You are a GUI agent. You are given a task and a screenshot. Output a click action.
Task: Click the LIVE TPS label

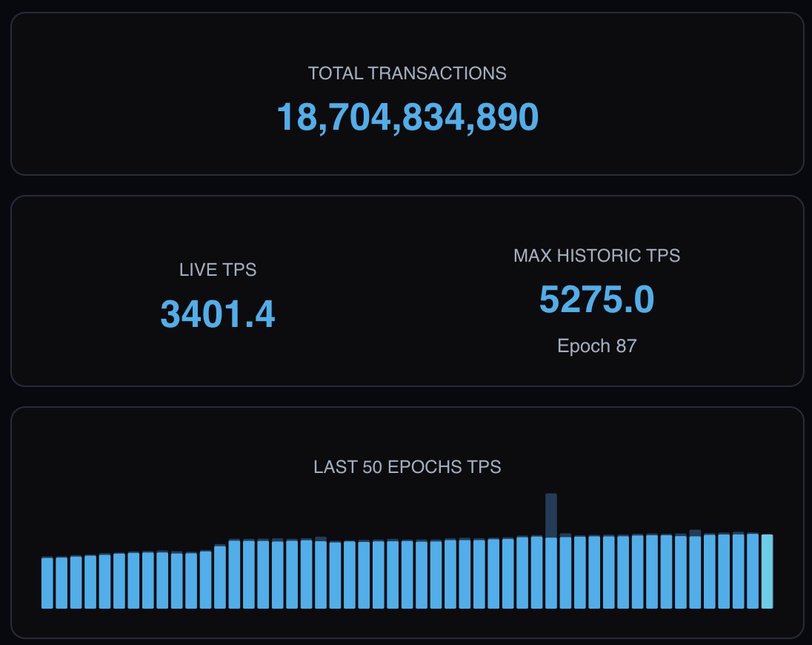(217, 270)
